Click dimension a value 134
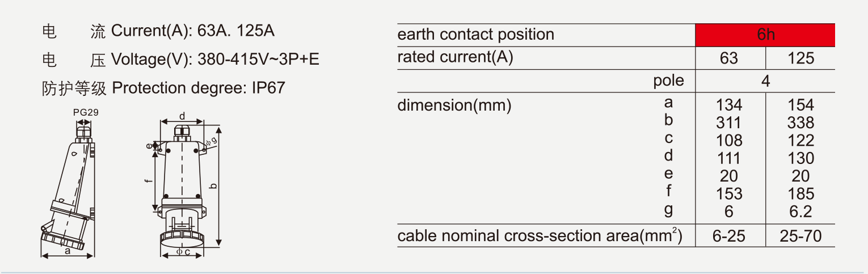Screen dimensions: 868x274 729,105
